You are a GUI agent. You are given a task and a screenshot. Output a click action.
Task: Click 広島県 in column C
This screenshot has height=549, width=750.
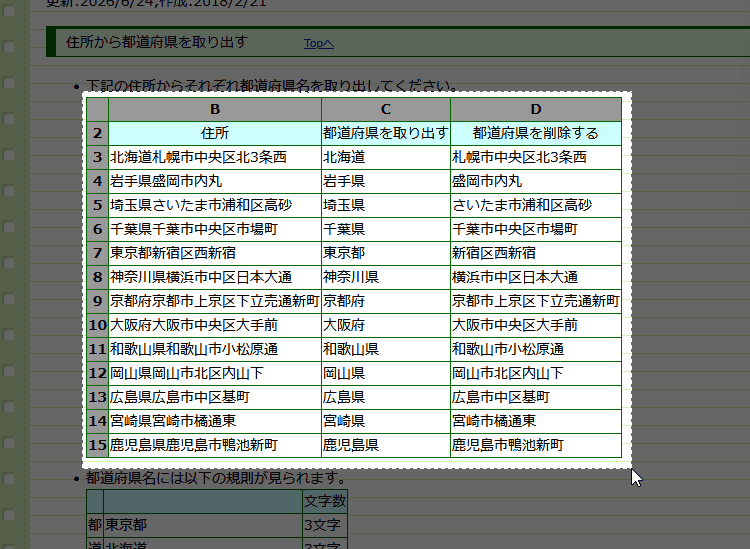coord(386,397)
